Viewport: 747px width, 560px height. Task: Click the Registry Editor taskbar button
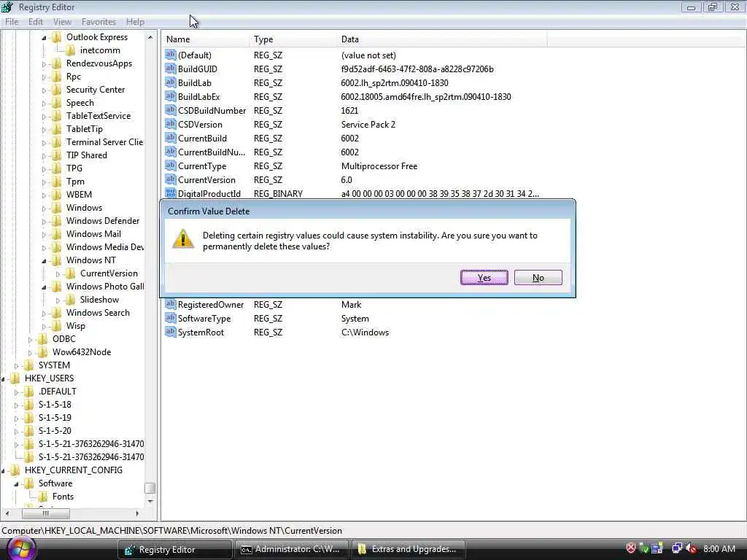pyautogui.click(x=174, y=549)
